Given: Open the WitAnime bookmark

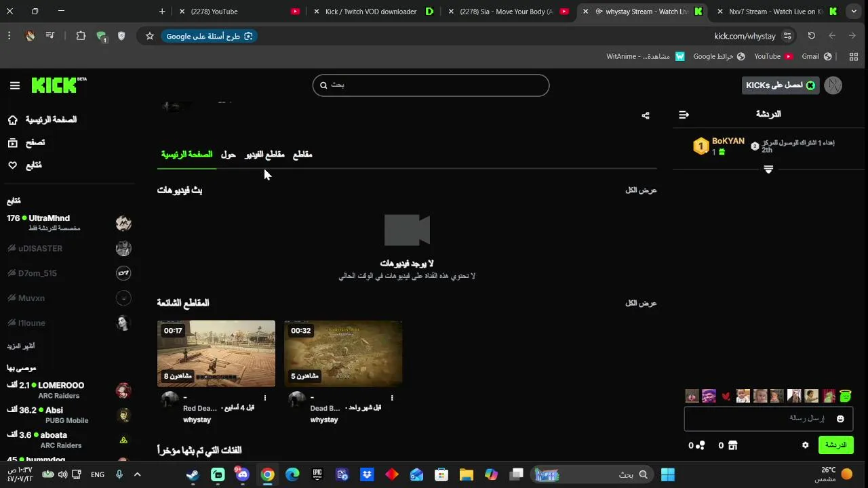Looking at the screenshot, I should [x=645, y=56].
